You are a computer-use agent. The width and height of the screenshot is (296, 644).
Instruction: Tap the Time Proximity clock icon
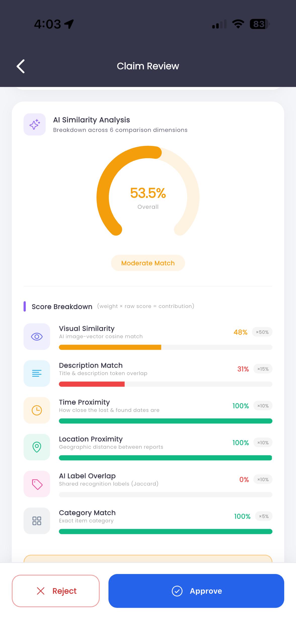tap(37, 410)
